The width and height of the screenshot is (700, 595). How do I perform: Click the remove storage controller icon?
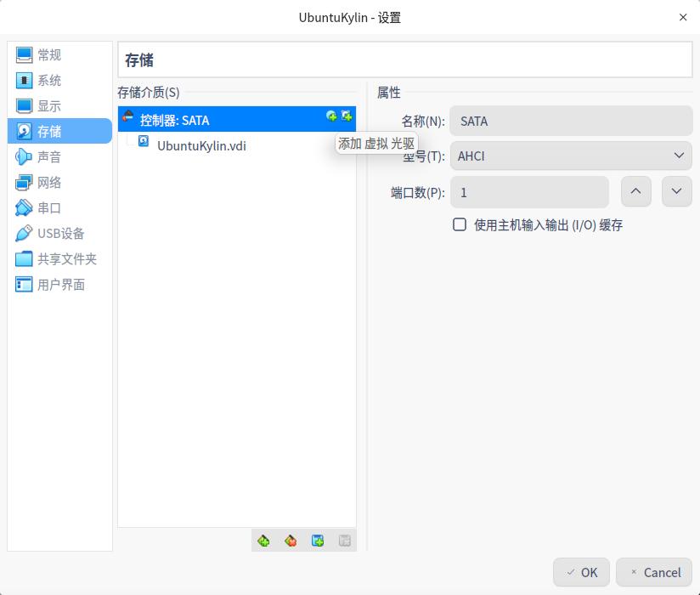pos(290,541)
